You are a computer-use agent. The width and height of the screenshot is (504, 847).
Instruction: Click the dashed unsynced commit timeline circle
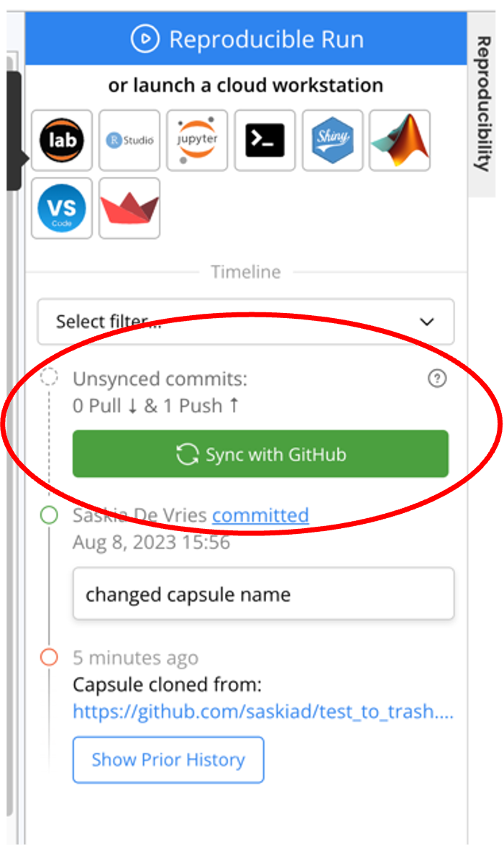click(x=48, y=376)
